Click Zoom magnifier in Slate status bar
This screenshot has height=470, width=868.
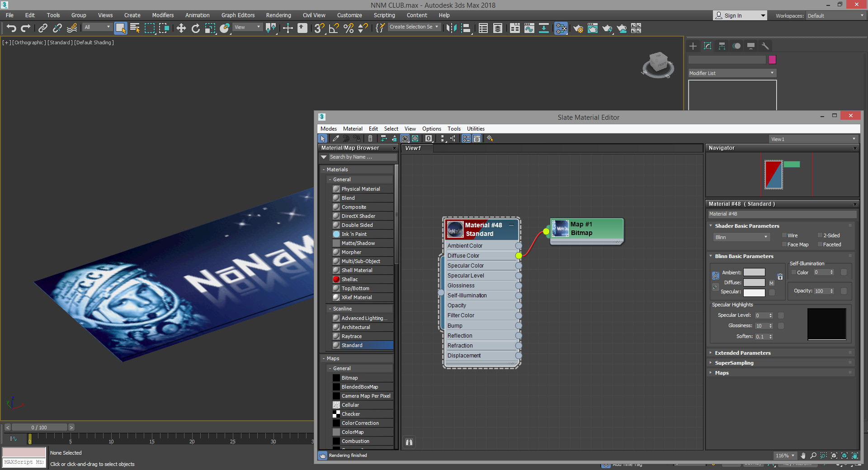coord(813,456)
